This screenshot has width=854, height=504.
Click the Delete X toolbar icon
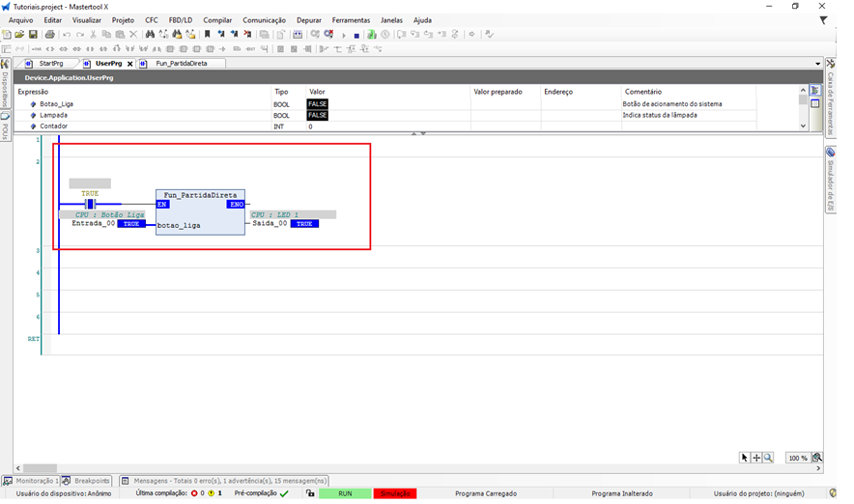pyautogui.click(x=133, y=35)
